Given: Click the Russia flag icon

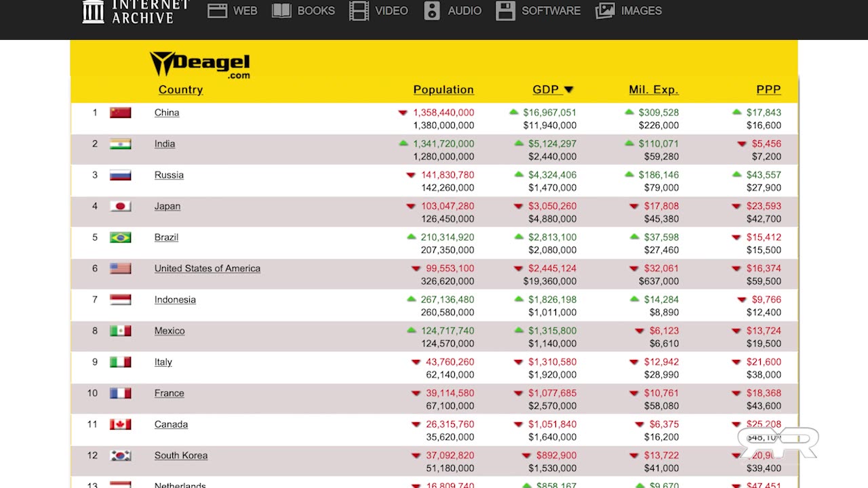Looking at the screenshot, I should coord(121,175).
